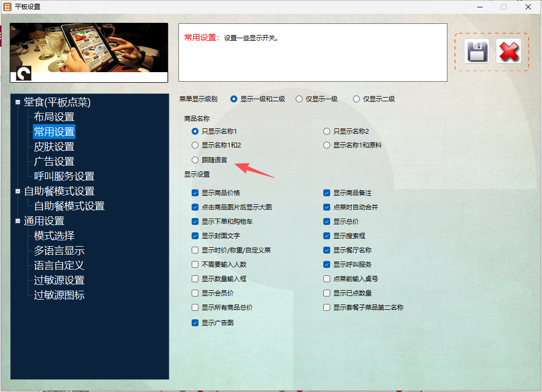Click the 商品名称 group label
542x392 pixels.
coord(197,119)
